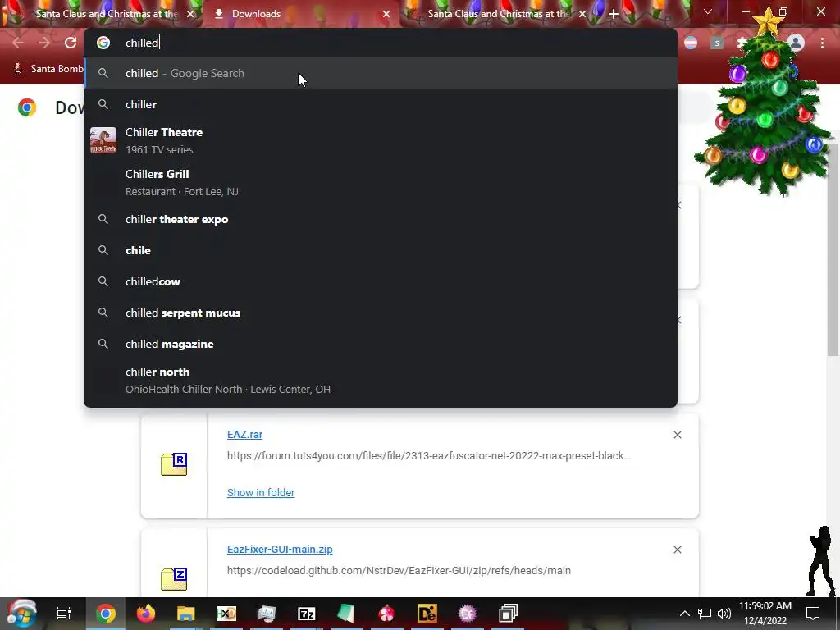This screenshot has height=630, width=840.
Task: Click the search icon beside 'chile'
Action: (x=103, y=251)
